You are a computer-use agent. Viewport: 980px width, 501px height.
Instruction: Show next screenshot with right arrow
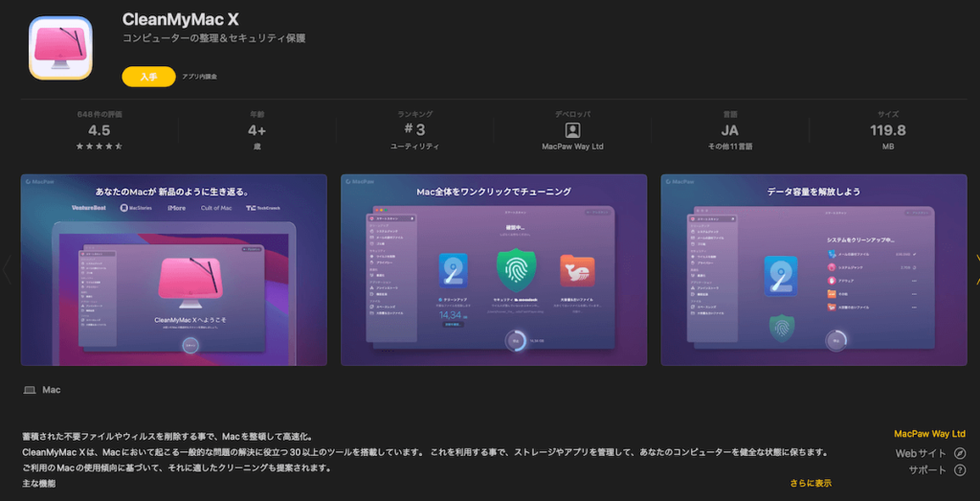coord(976,269)
